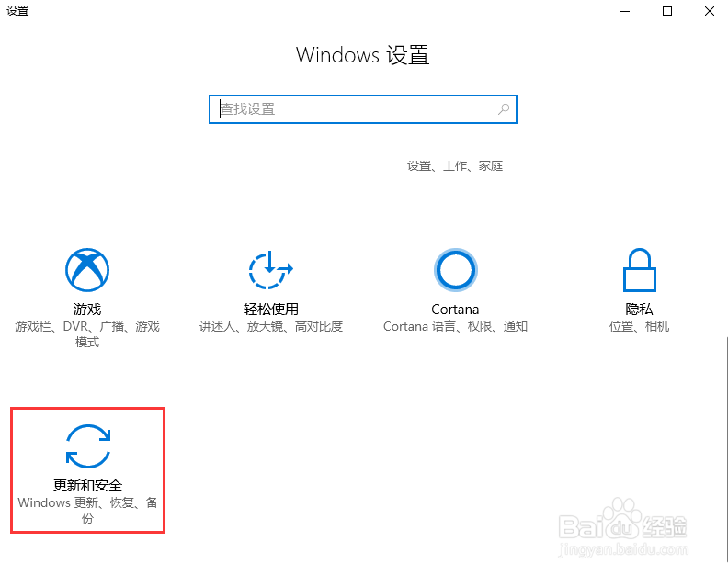Select the 隐私 category title
This screenshot has width=728, height=575.
coord(640,309)
